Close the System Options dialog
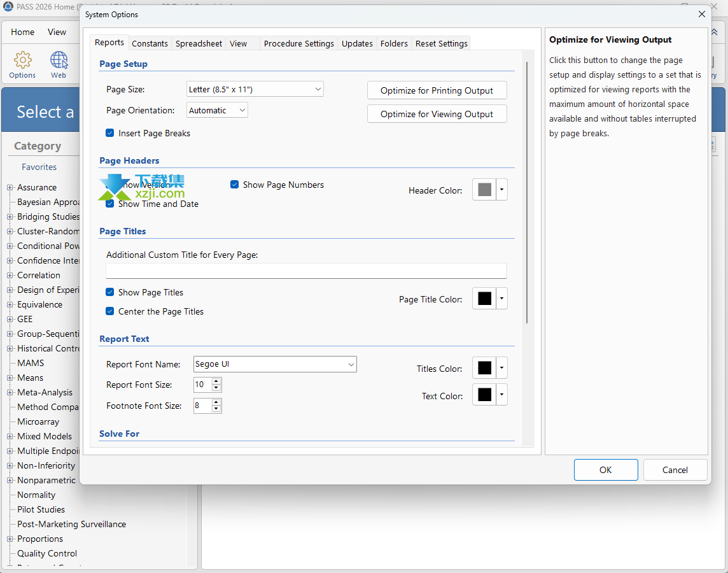 [701, 14]
